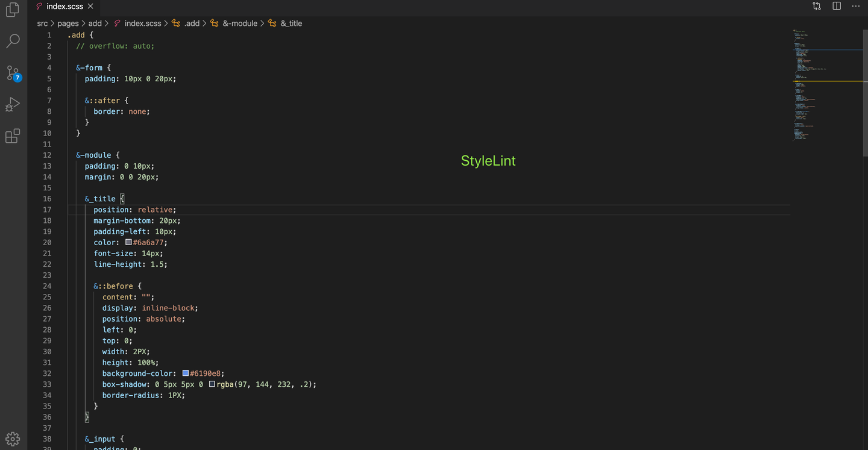Open the Extensions icon
This screenshot has height=450, width=868.
pos(13,136)
